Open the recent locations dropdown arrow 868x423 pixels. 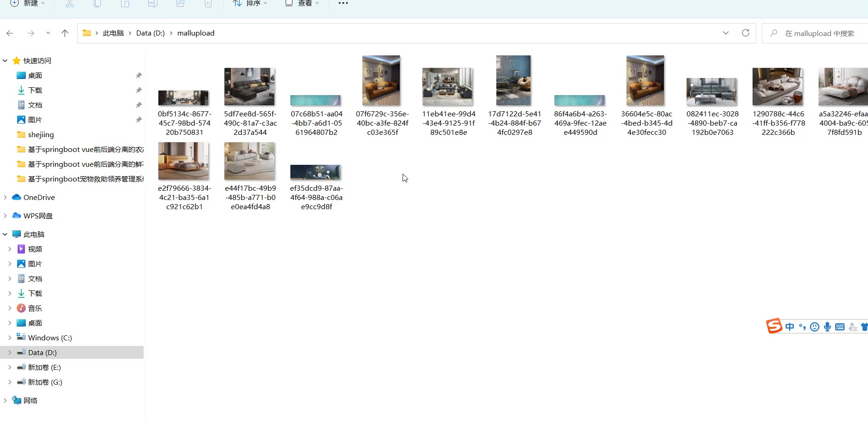pos(48,33)
